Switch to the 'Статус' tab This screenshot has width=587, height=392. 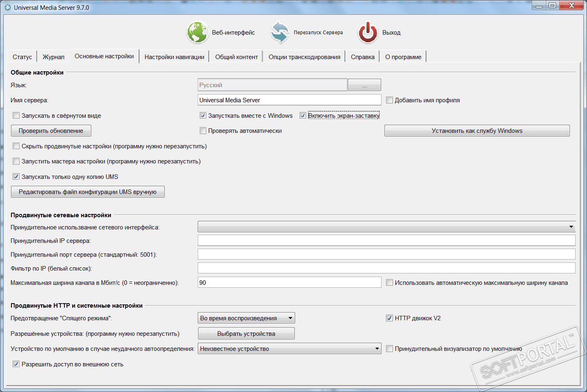22,57
